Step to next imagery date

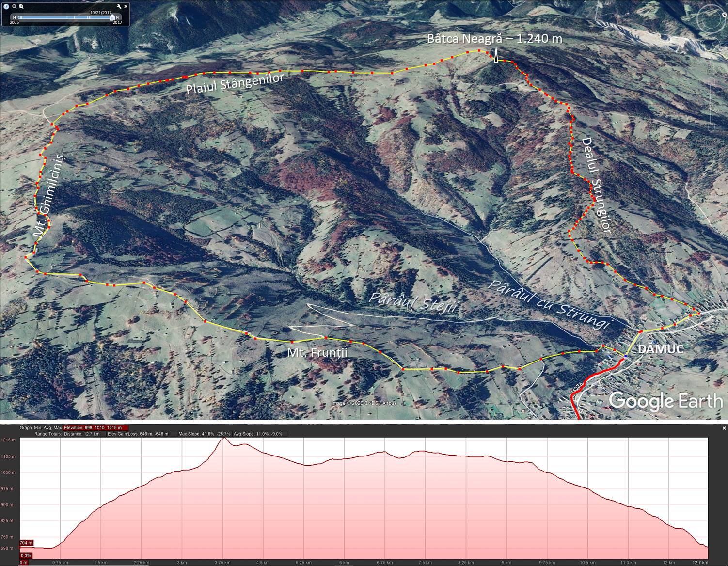(x=118, y=17)
